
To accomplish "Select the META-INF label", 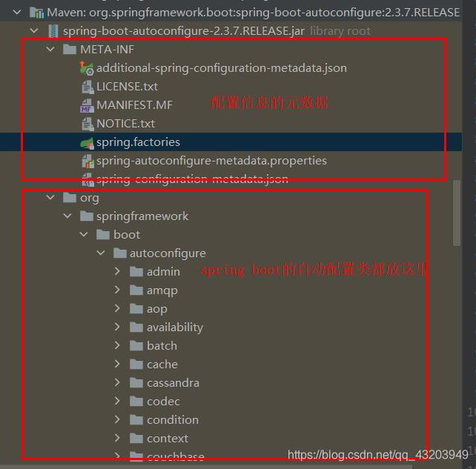I will click(108, 50).
